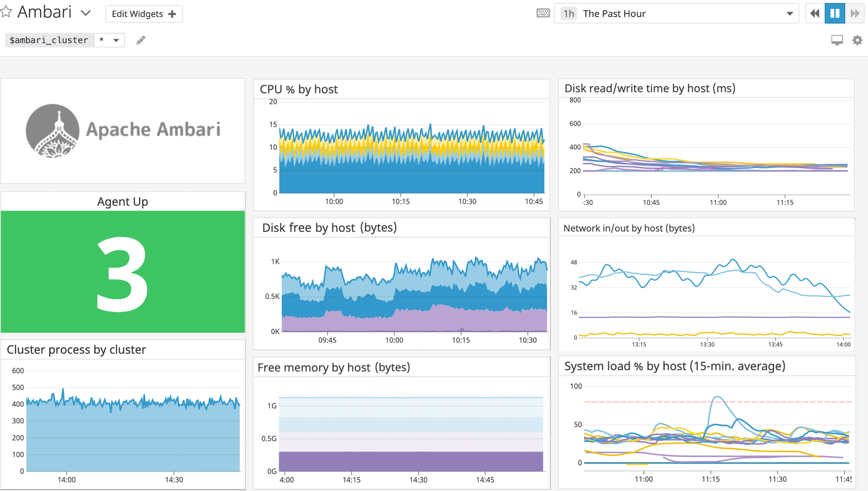Enter TV fullscreen mode via screen icon

tap(836, 39)
